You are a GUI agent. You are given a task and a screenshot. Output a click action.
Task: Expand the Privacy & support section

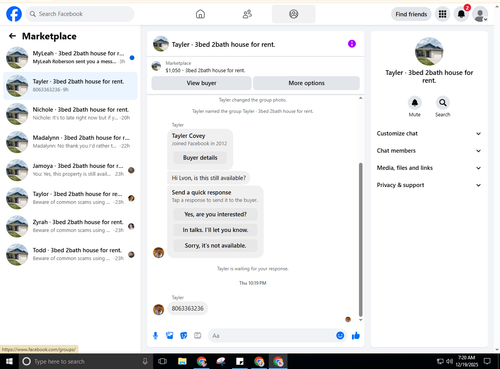[429, 185]
